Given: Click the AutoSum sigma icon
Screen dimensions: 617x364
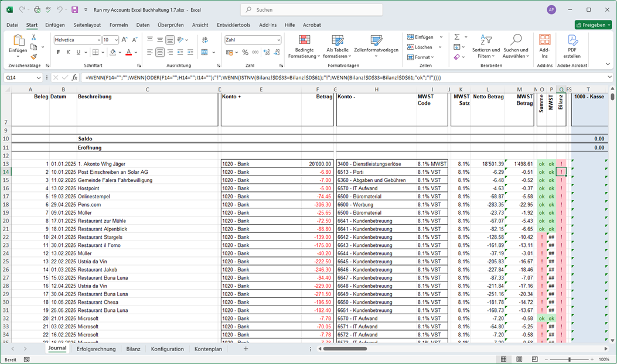Looking at the screenshot, I should (x=457, y=37).
